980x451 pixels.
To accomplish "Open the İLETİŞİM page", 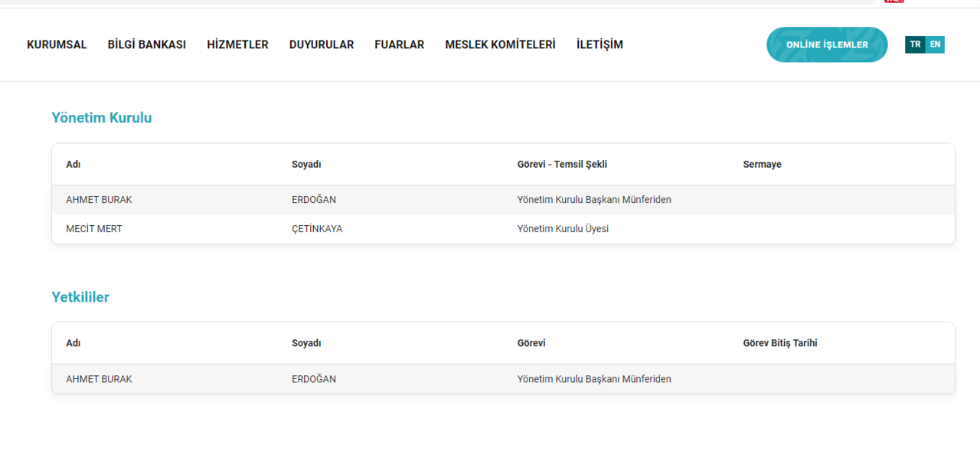I will tap(599, 44).
